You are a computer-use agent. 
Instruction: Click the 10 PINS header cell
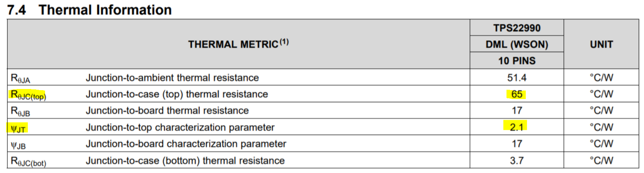coord(517,60)
